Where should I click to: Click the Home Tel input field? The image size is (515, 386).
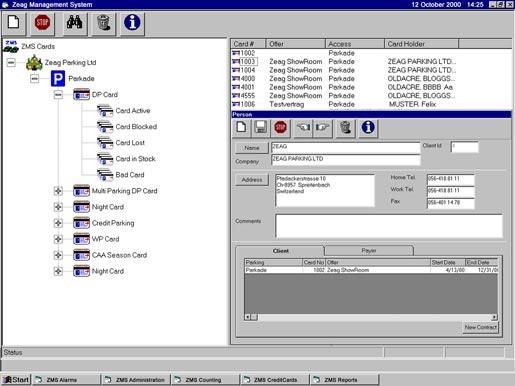(450, 179)
